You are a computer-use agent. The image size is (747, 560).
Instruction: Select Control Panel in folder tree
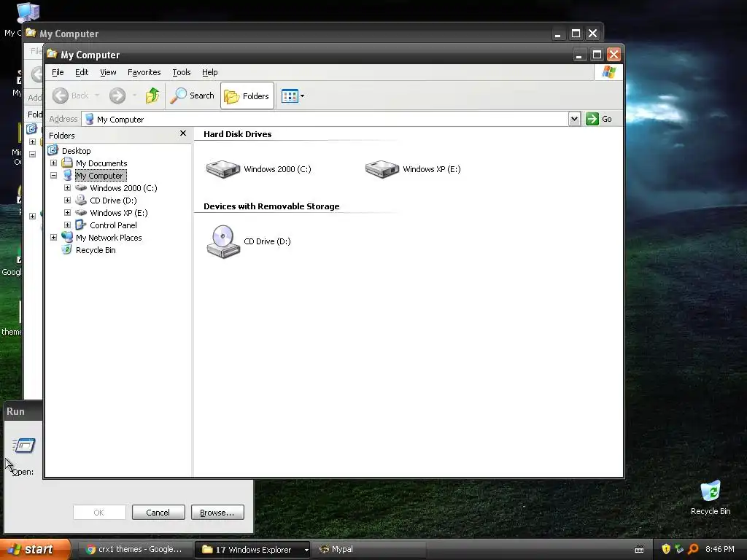pyautogui.click(x=113, y=225)
